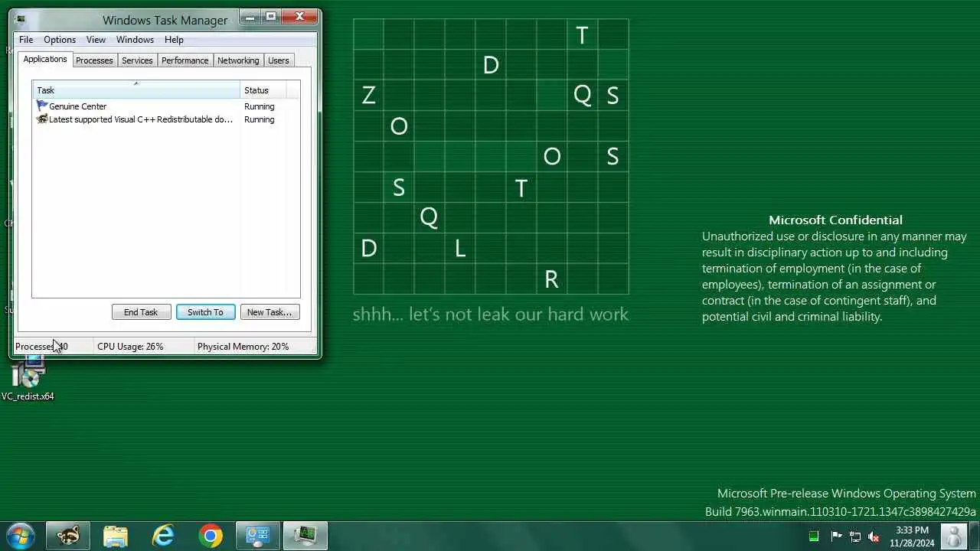Open the Control Panel taskbar button
The image size is (980, 551).
258,536
